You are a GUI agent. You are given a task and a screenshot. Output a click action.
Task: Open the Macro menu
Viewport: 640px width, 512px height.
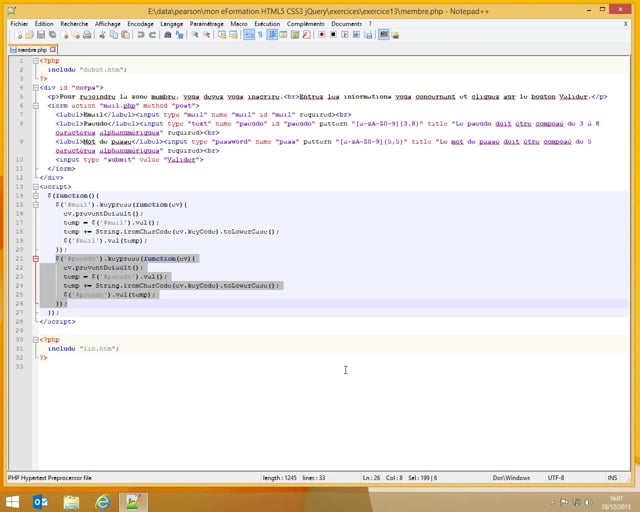239,24
